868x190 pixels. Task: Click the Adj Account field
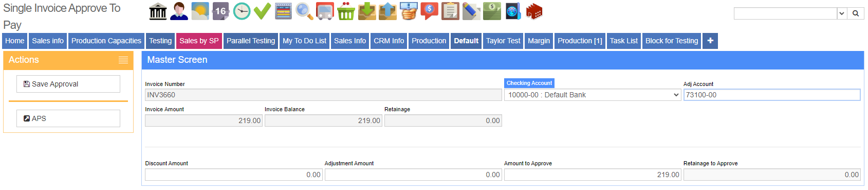point(772,95)
